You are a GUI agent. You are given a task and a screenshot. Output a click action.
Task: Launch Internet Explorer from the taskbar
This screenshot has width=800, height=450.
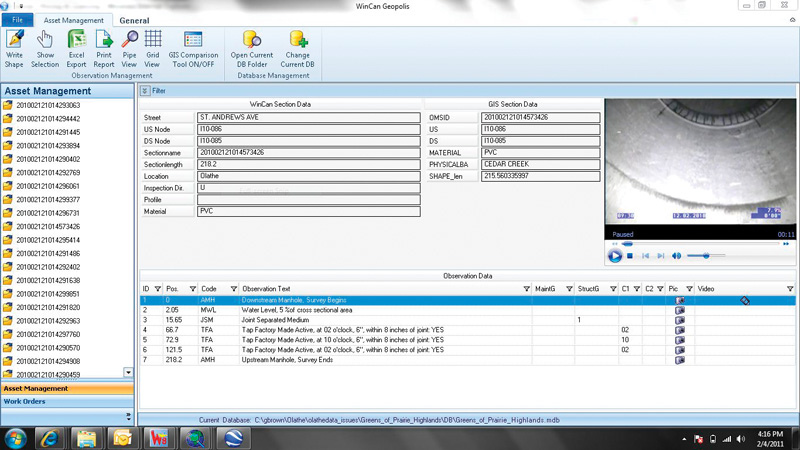point(50,438)
